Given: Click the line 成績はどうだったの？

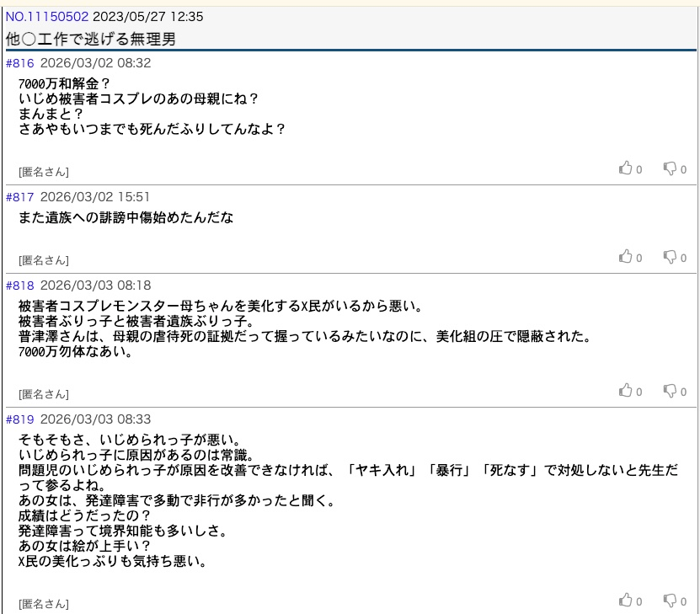Looking at the screenshot, I should point(85,515).
